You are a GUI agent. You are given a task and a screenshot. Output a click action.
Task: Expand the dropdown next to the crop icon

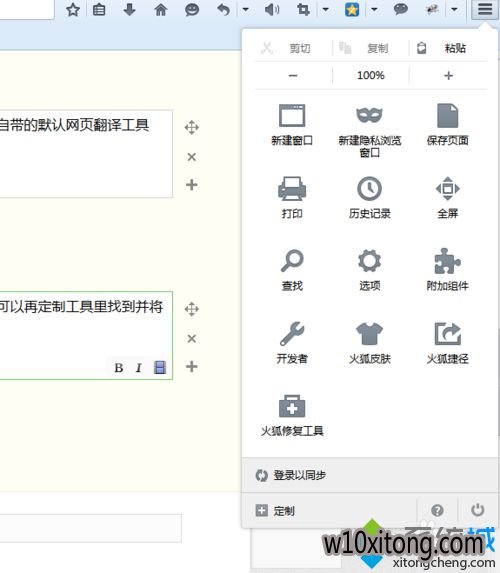click(325, 10)
